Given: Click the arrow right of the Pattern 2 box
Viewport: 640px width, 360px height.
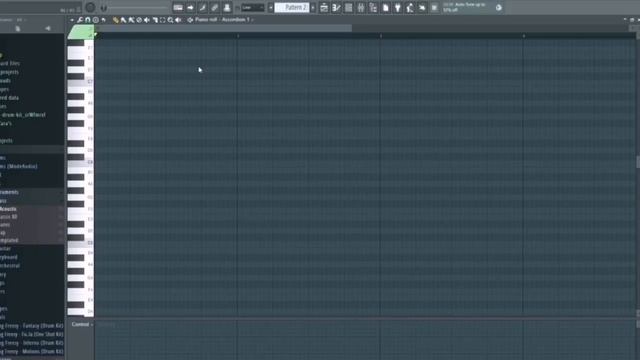Looking at the screenshot, I should point(313,7).
